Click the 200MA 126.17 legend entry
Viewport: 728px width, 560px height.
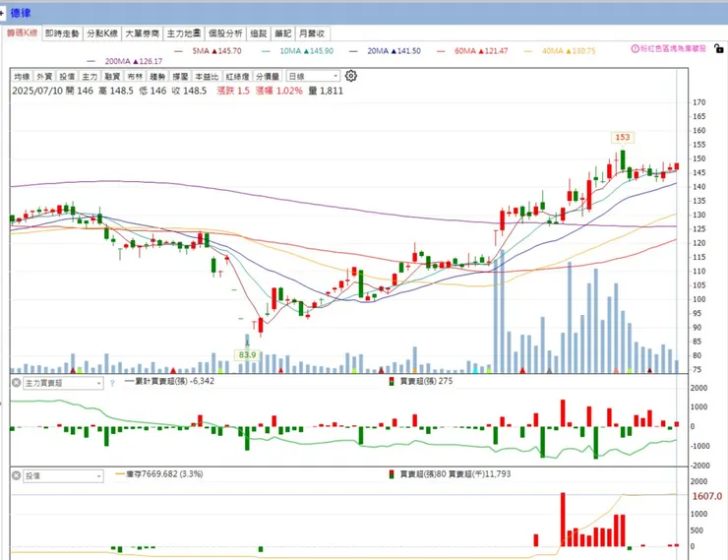[x=124, y=61]
